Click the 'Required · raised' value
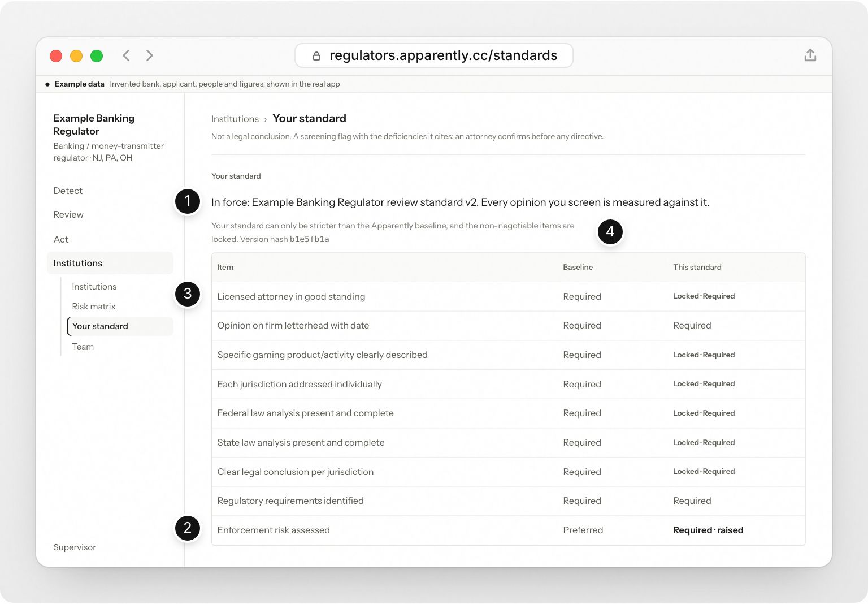 [708, 530]
